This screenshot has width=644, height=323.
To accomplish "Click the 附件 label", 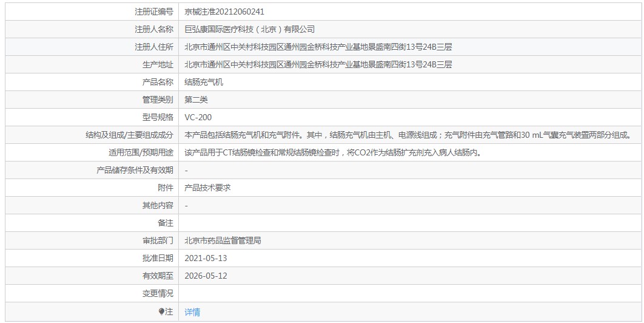I will [x=166, y=188].
